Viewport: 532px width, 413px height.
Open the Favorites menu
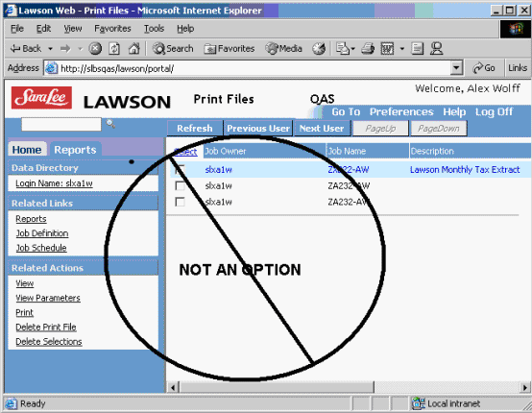click(x=112, y=29)
